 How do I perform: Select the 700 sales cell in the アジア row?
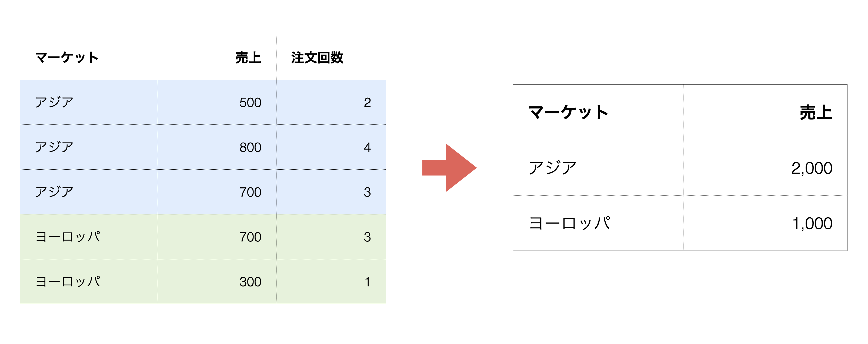250,192
